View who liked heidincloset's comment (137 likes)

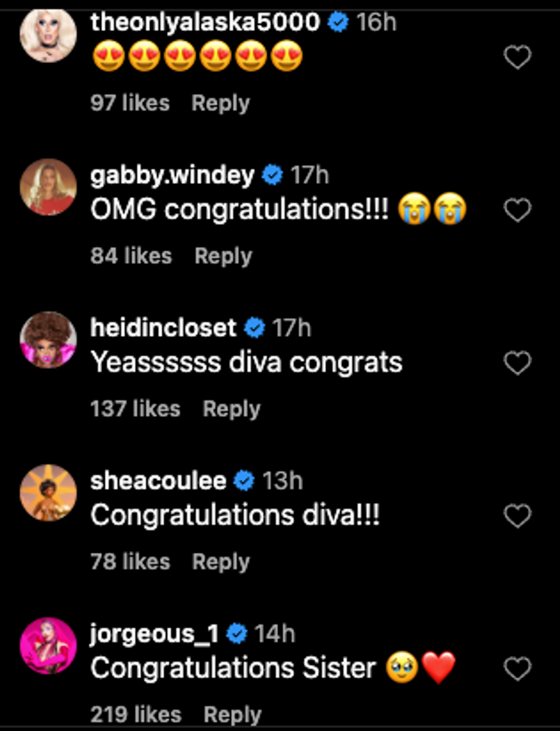click(135, 409)
